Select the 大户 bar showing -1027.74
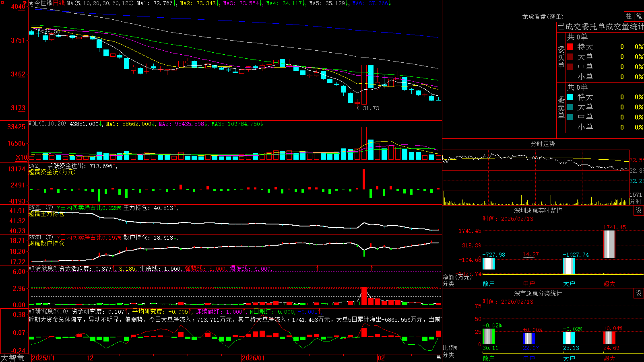The width and height of the screenshot is (644, 362). [569, 266]
